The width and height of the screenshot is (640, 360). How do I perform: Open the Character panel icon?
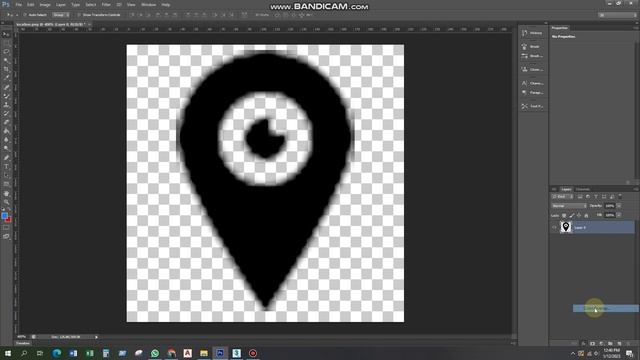click(x=524, y=83)
